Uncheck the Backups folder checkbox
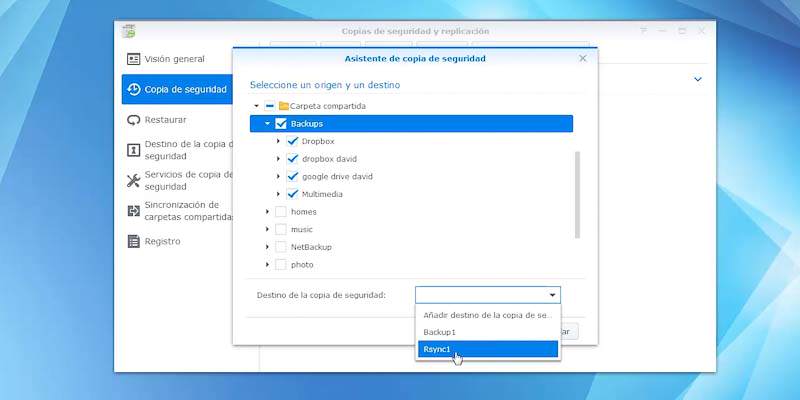Viewport: 800px width, 400px height. pyautogui.click(x=281, y=123)
